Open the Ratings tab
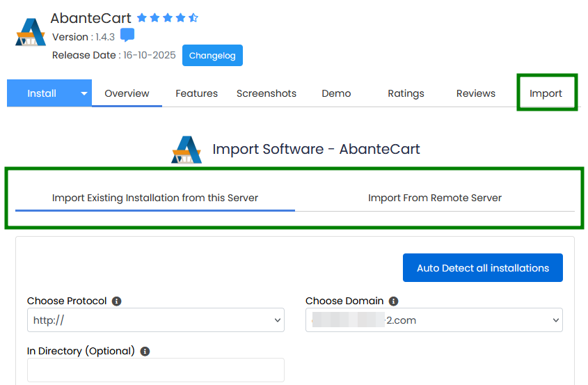The image size is (588, 385). coord(406,93)
